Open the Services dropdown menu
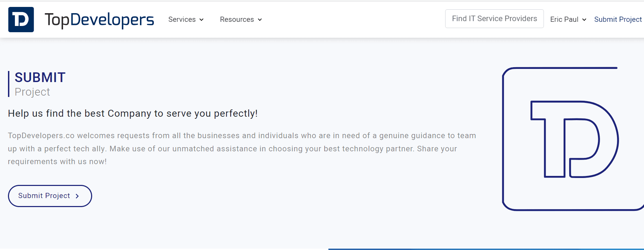The width and height of the screenshot is (644, 250). pos(183,19)
